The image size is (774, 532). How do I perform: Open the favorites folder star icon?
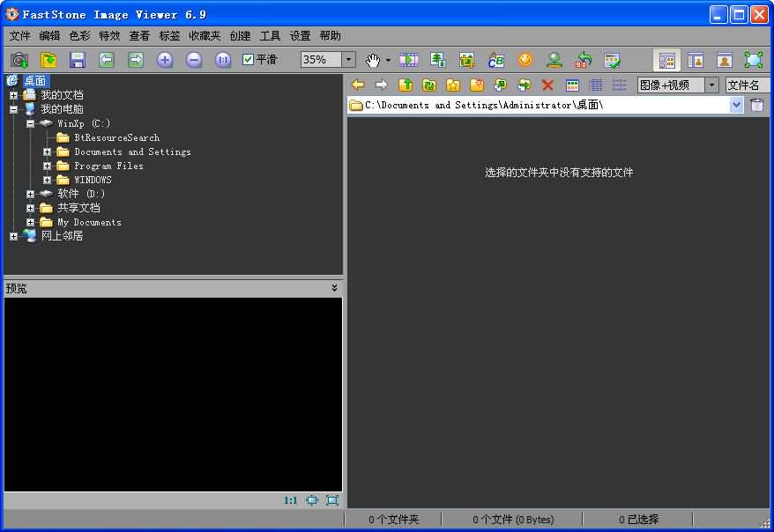point(453,85)
